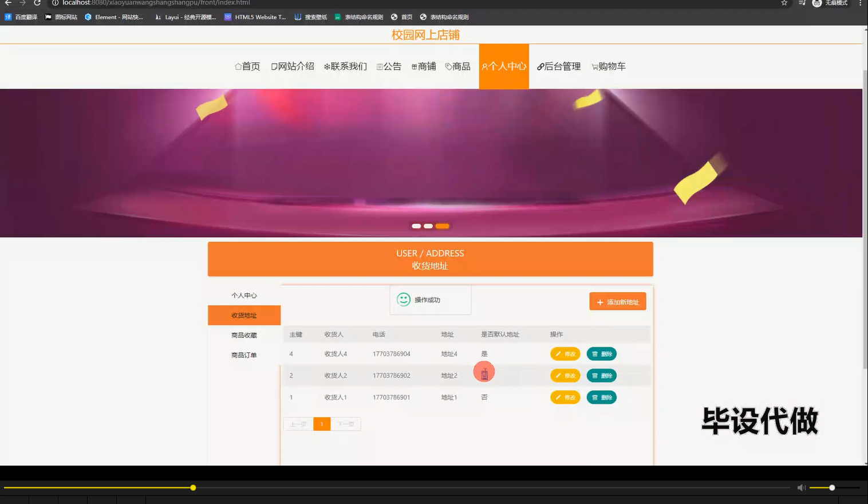Image resolution: width=868 pixels, height=504 pixels.
Task: Click the edit pencil icon on 收货人4 row
Action: pos(559,353)
